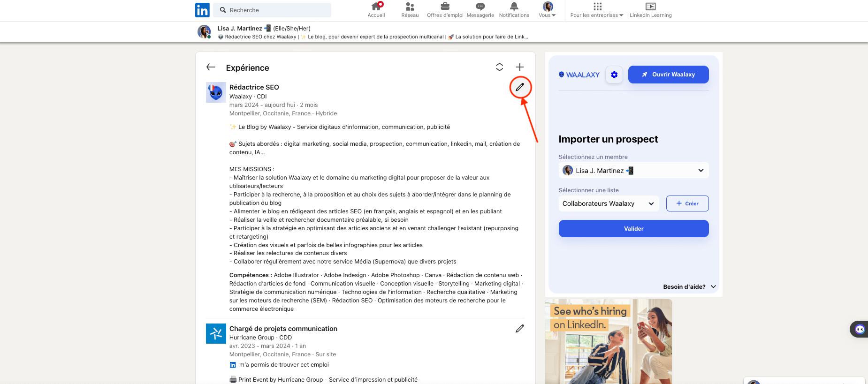Click the text 'Hurricane Group · CDD'

tap(260, 338)
